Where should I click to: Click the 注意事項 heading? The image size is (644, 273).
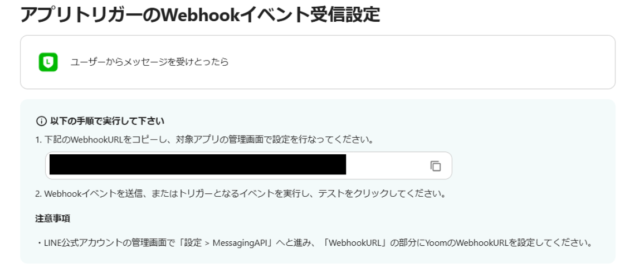[x=52, y=218]
